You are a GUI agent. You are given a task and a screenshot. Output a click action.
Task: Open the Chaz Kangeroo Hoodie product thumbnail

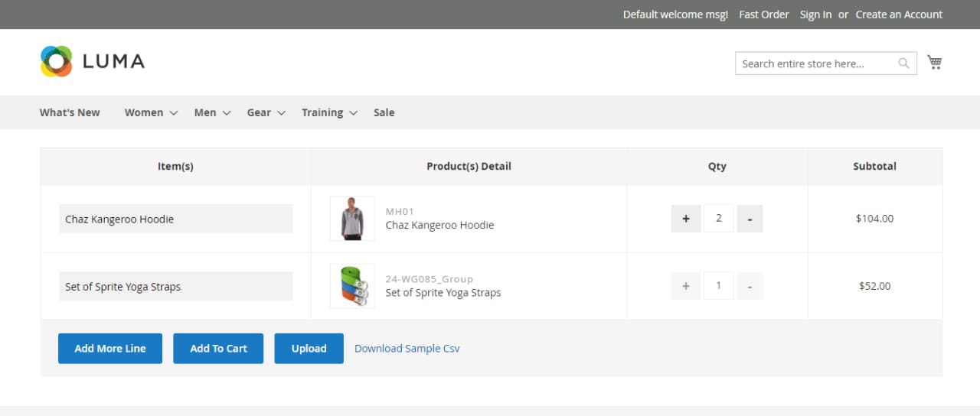352,219
